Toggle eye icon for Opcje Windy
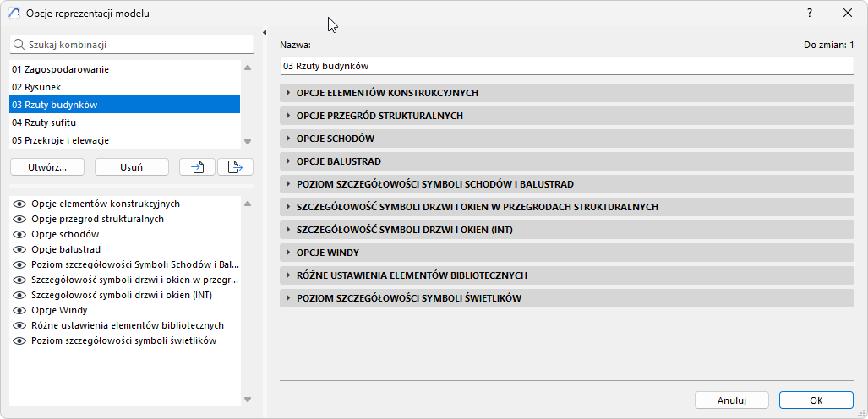Viewport: 868px width, 419px height. pos(20,311)
